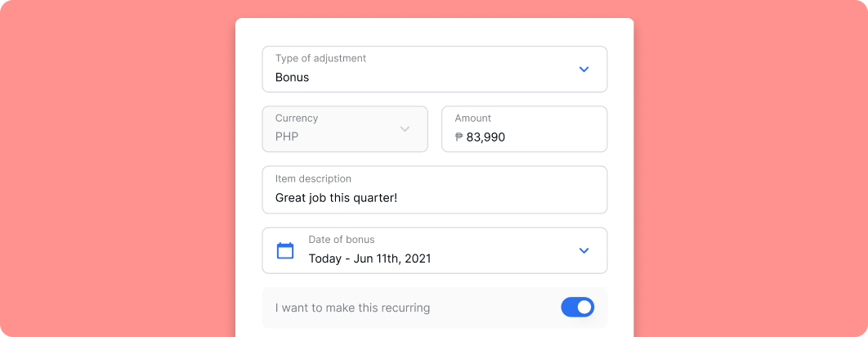Open the Date of bonus chevron arrow
The width and height of the screenshot is (868, 337).
[584, 250]
